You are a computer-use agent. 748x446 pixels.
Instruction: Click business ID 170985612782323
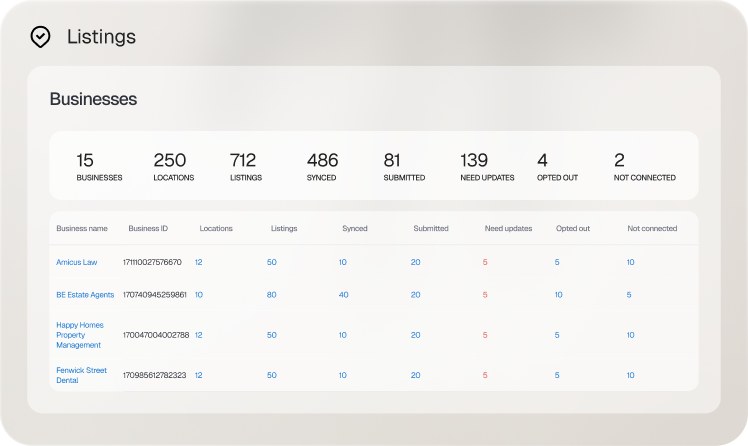point(155,375)
